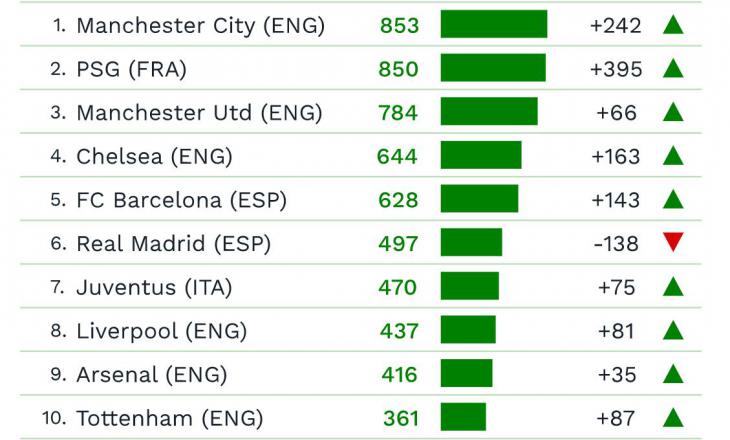
Task: Click the green up arrow for FC Barcelona
Action: [673, 199]
